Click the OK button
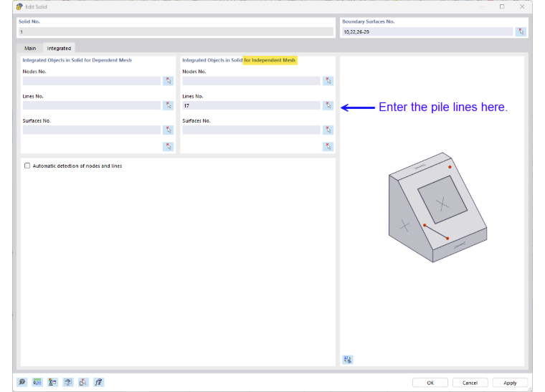Image resolution: width=545 pixels, height=392 pixels. [430, 383]
